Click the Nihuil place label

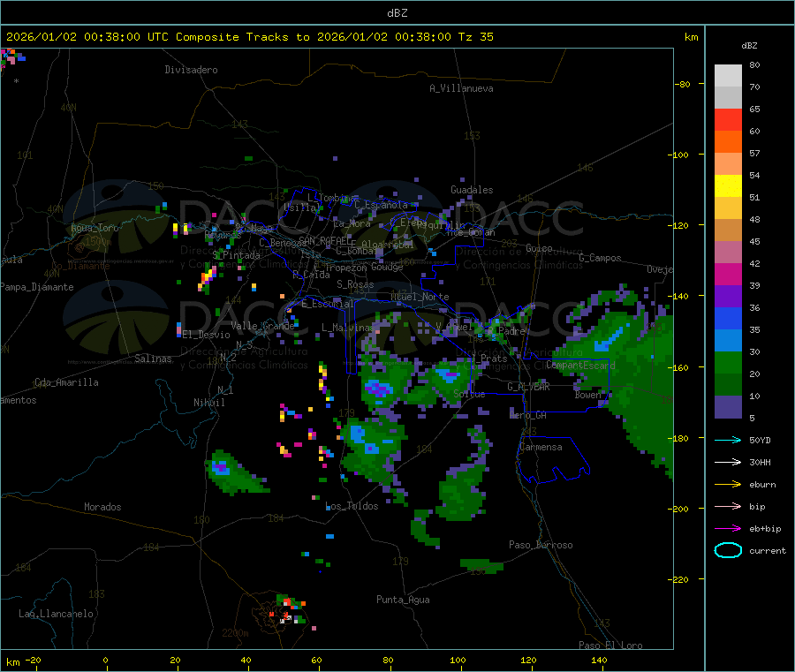(x=208, y=403)
